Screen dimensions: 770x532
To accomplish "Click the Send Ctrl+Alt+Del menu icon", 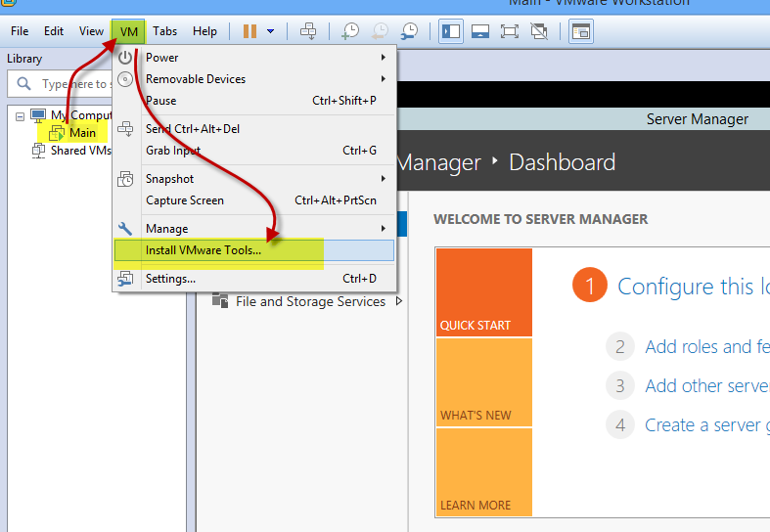I will (125, 128).
